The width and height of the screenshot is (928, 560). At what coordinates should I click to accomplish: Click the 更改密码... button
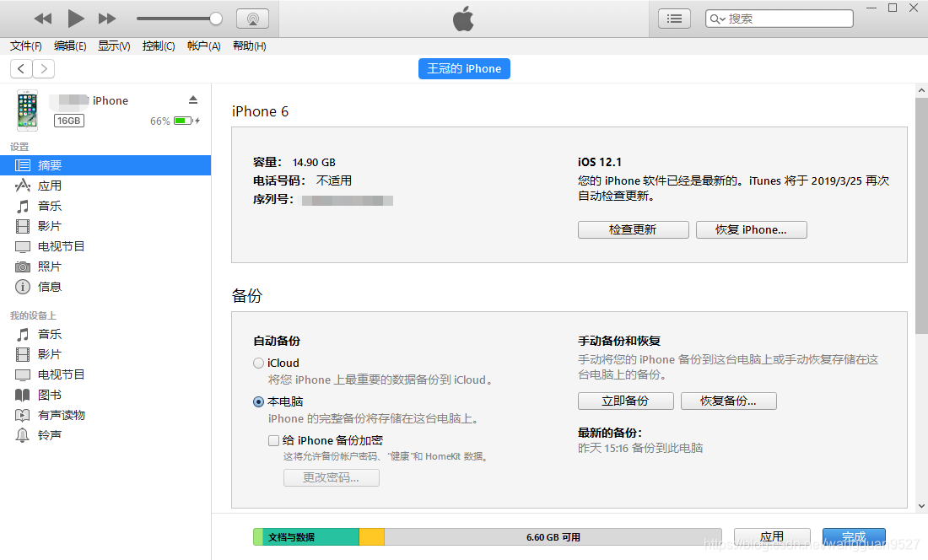click(332, 478)
